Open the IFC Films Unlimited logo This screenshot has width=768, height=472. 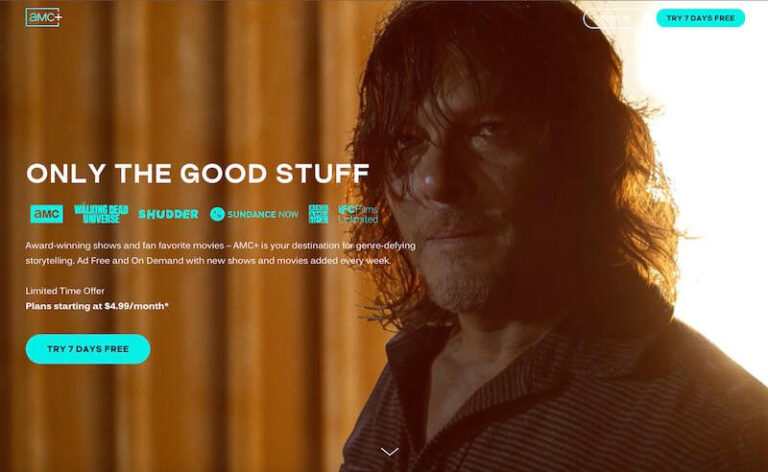[358, 214]
